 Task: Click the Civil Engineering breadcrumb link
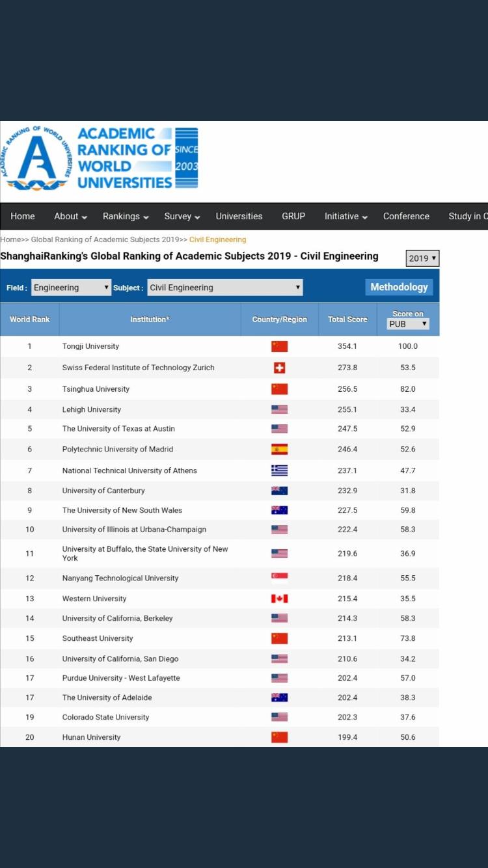click(x=217, y=239)
